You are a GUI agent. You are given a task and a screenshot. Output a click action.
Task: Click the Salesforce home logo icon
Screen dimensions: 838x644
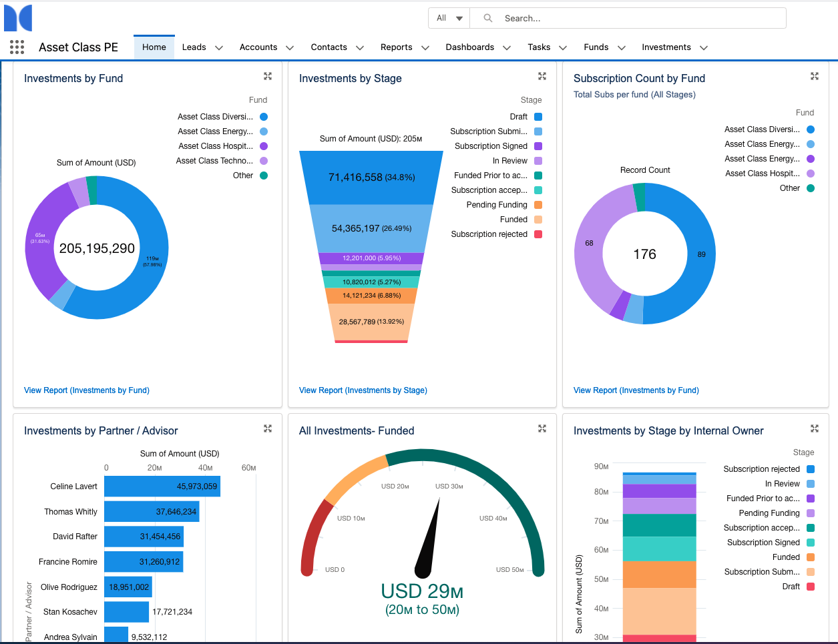click(x=17, y=17)
